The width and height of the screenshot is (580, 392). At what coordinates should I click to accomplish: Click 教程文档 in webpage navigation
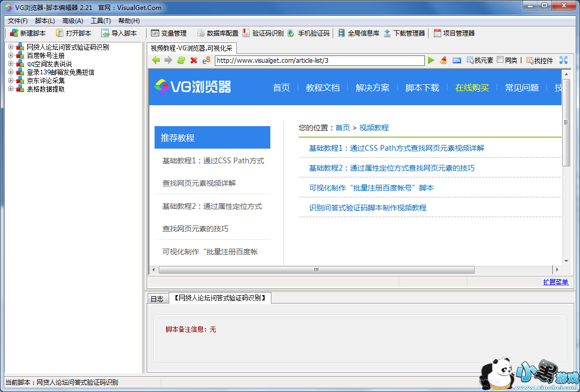click(323, 87)
